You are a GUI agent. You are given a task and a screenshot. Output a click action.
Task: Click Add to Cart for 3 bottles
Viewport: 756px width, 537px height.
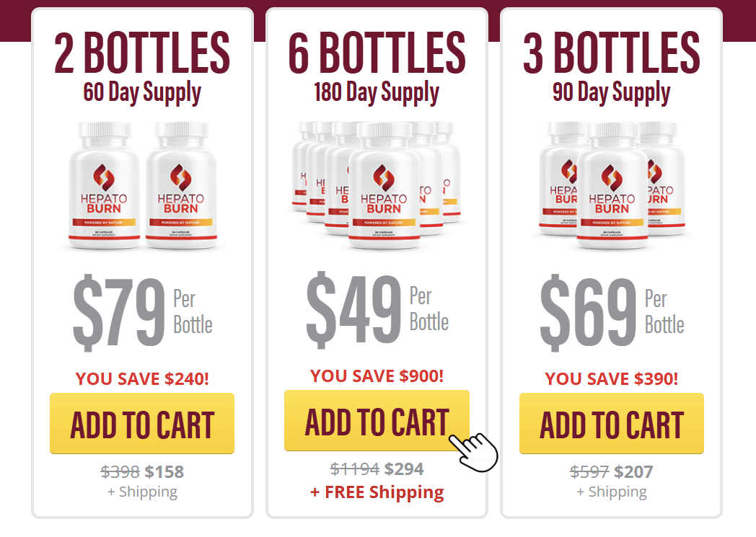pyautogui.click(x=611, y=423)
